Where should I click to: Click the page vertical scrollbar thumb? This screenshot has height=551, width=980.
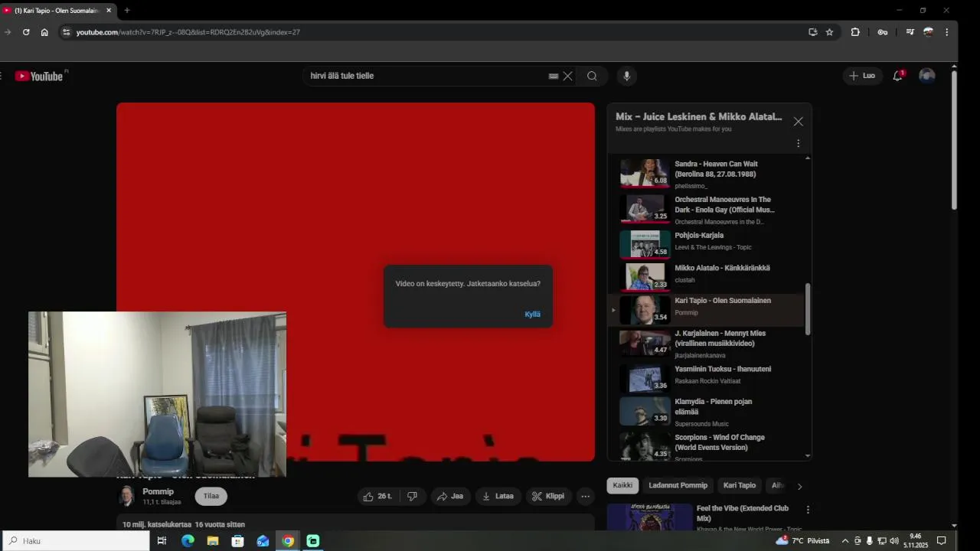954,139
